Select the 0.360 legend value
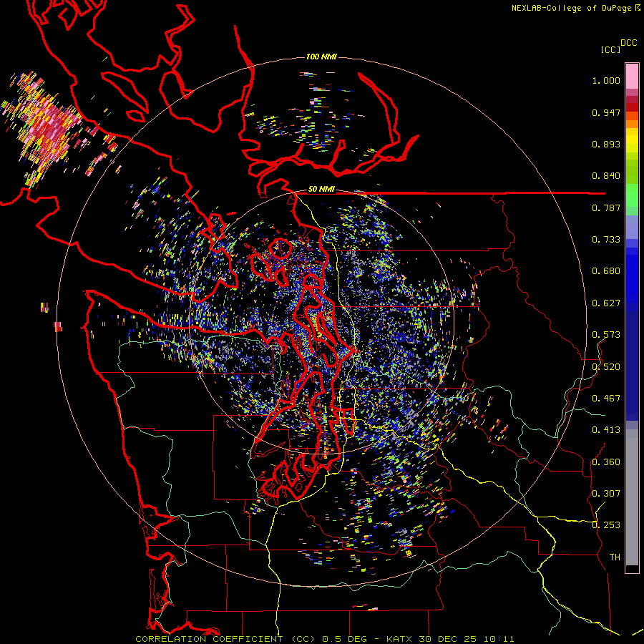Screen dimensions: 644x644 pyautogui.click(x=606, y=462)
